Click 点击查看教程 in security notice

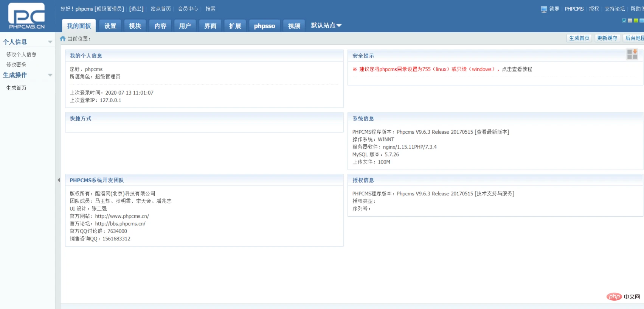pyautogui.click(x=517, y=69)
